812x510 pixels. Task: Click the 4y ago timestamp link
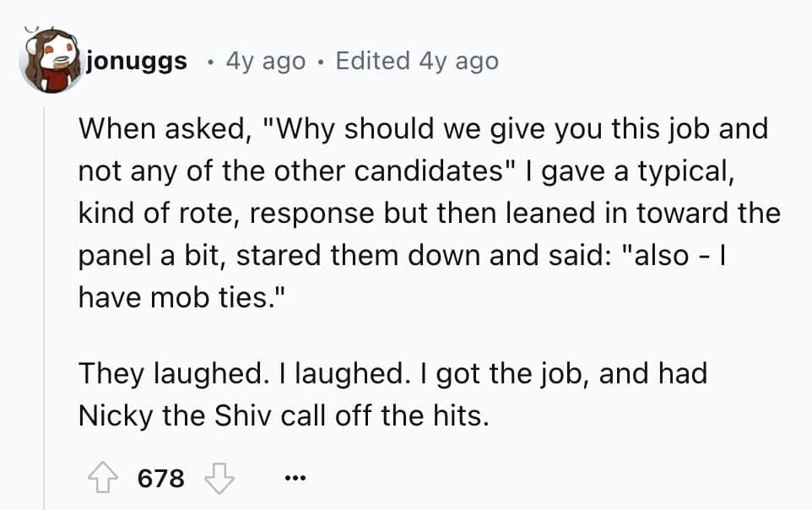(x=264, y=60)
